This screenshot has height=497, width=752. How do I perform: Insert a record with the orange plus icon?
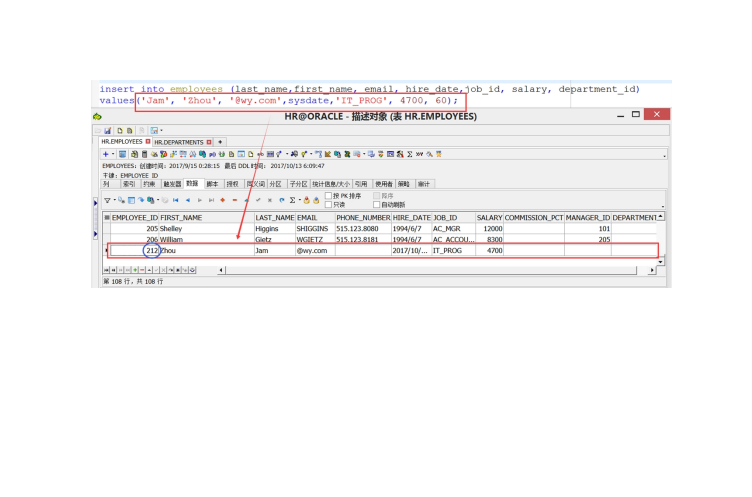(223, 201)
